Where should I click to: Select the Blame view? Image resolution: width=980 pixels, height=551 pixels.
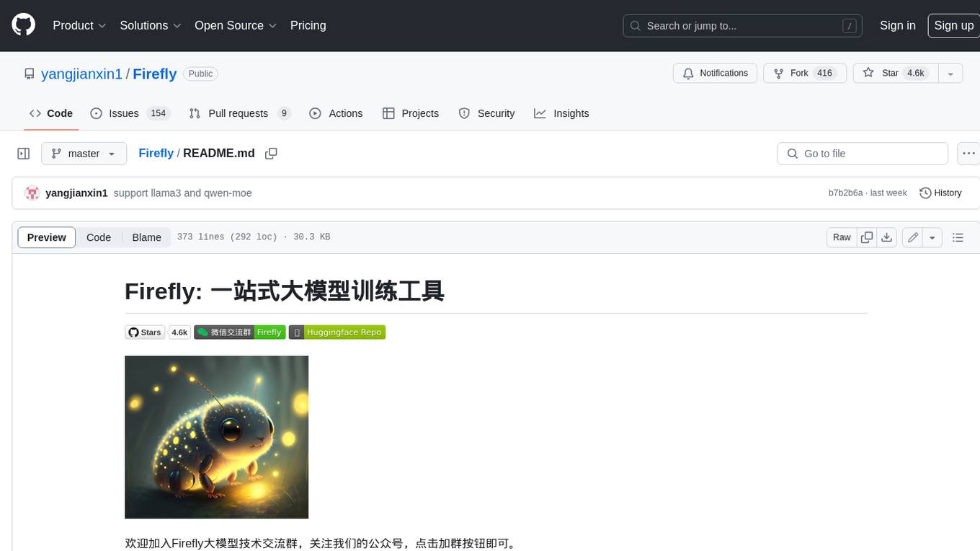click(x=146, y=237)
